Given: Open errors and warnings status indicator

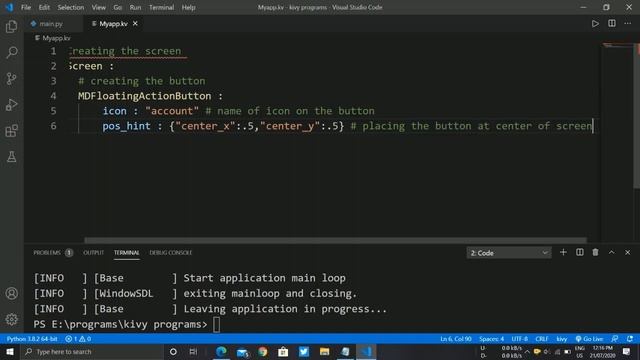Looking at the screenshot, I should (x=78, y=339).
